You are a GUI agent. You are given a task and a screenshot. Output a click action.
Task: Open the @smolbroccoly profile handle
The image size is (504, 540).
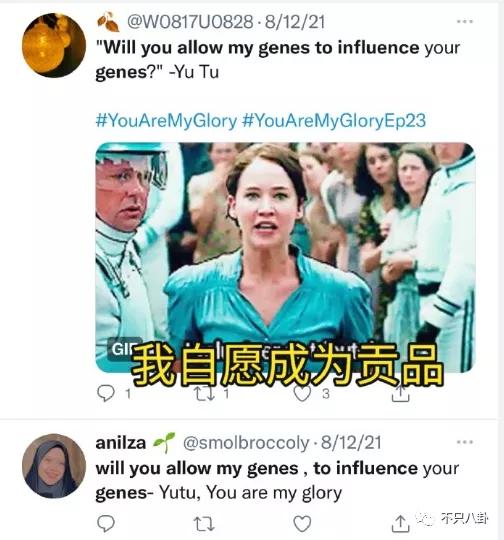[246, 443]
